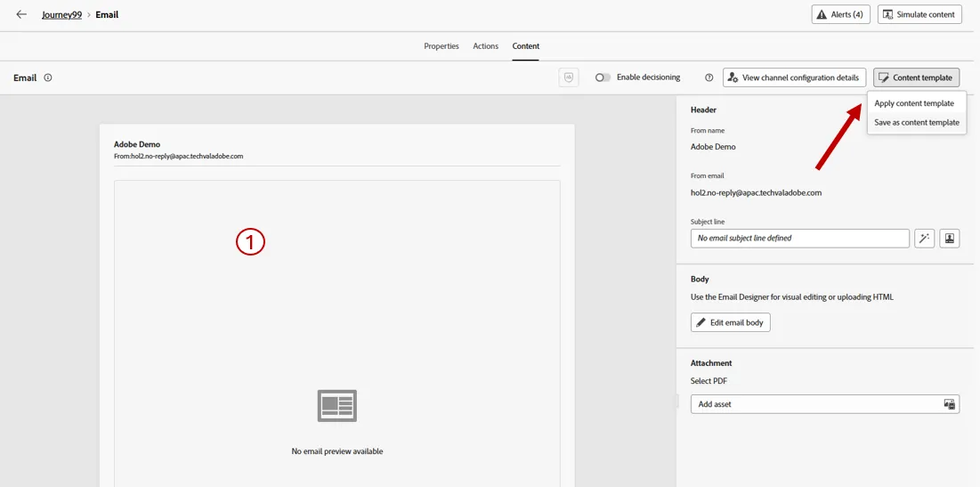Click the Add asset field

(x=825, y=404)
